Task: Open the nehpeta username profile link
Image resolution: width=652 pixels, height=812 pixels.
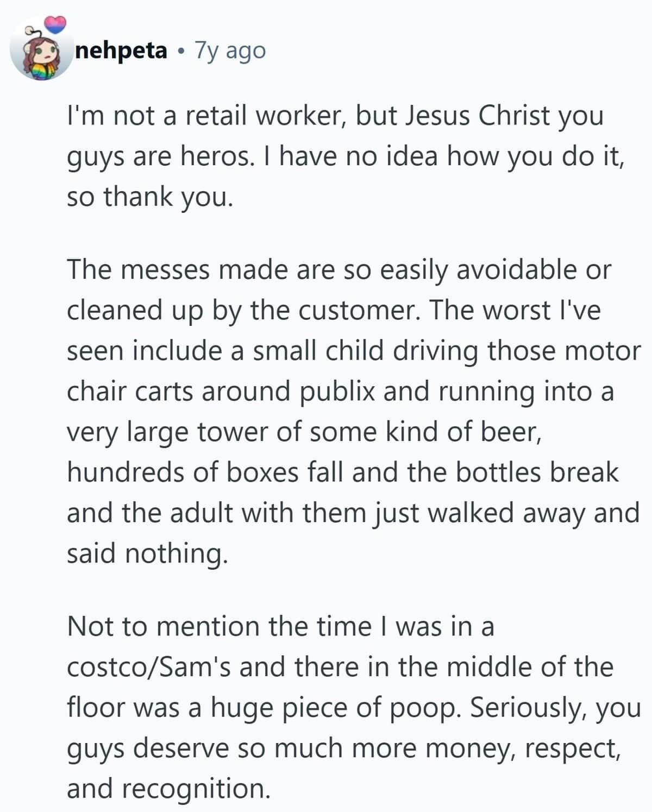Action: (x=121, y=51)
